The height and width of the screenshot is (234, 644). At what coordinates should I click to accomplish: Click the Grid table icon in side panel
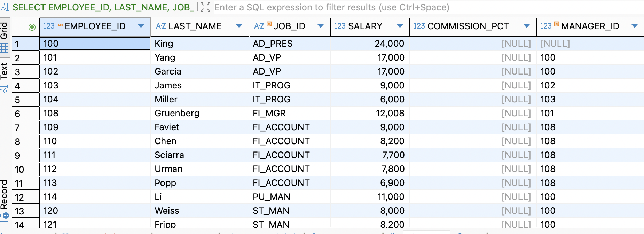(4, 48)
